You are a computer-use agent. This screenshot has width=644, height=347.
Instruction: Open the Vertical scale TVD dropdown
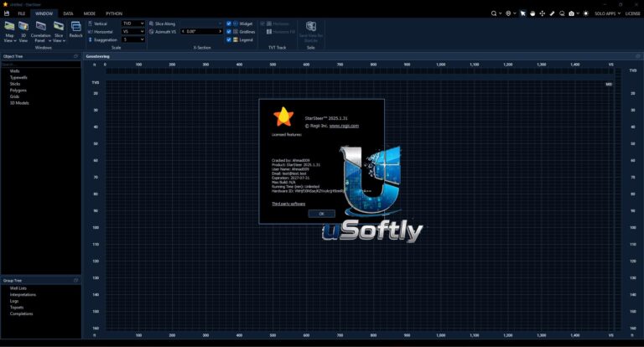133,23
